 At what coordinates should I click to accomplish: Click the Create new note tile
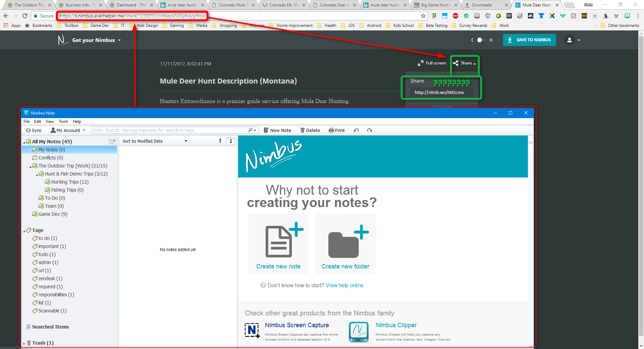(278, 244)
